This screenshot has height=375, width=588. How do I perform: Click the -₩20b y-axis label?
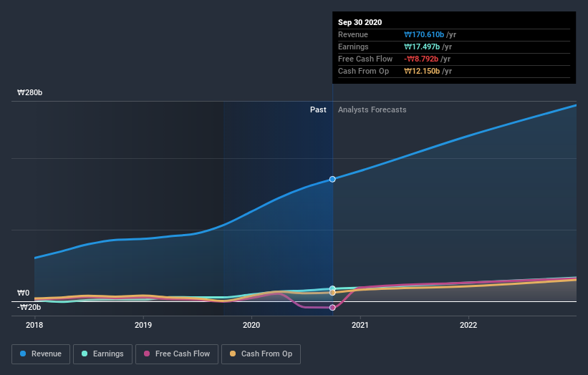click(x=29, y=307)
